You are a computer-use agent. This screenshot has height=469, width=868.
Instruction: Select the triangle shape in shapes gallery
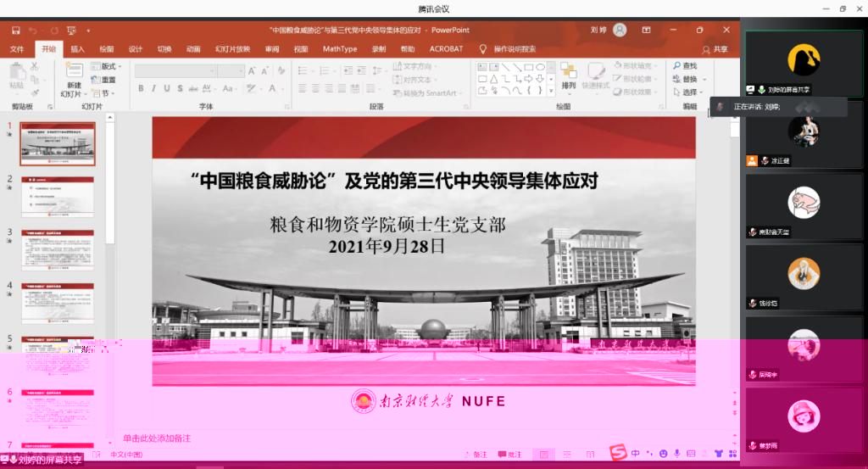(494, 79)
